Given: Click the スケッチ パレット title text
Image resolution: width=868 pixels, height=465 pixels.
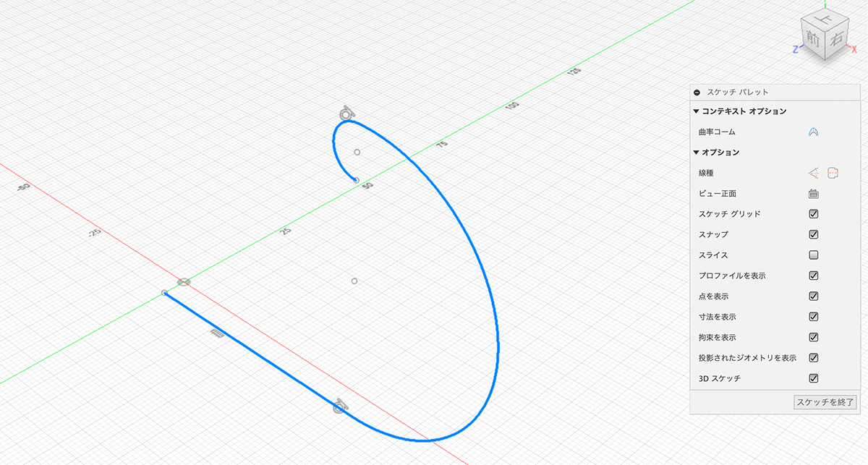Looking at the screenshot, I should click(x=737, y=93).
